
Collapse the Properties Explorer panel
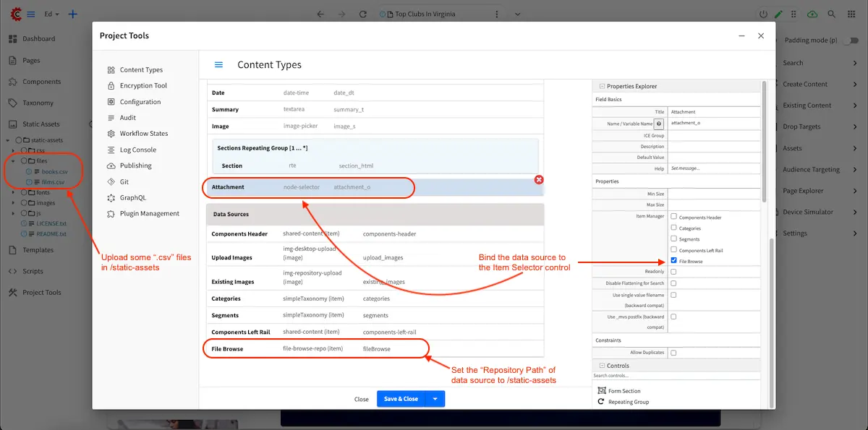click(601, 86)
